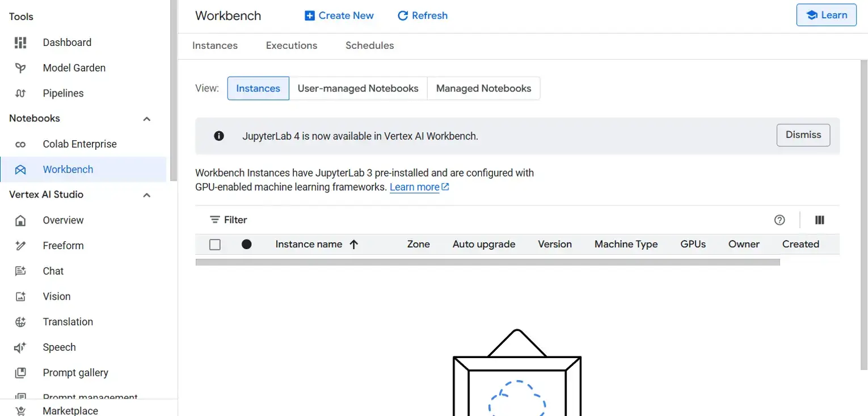Image resolution: width=868 pixels, height=416 pixels.
Task: Click the horizontal table scrollbar
Action: 487,262
